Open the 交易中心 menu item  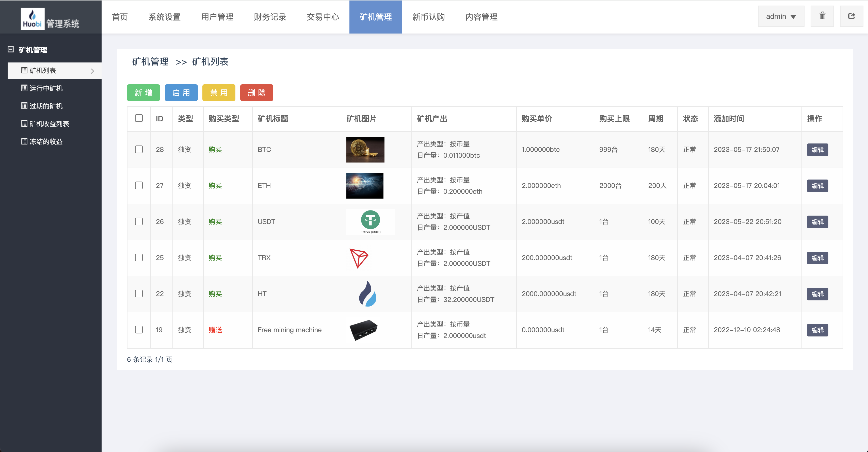pyautogui.click(x=323, y=17)
